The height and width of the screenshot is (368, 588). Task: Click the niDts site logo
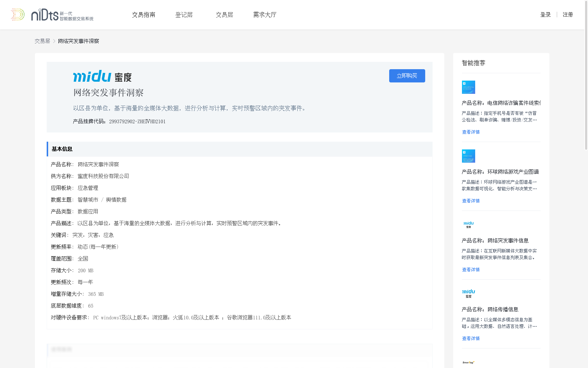coord(52,15)
